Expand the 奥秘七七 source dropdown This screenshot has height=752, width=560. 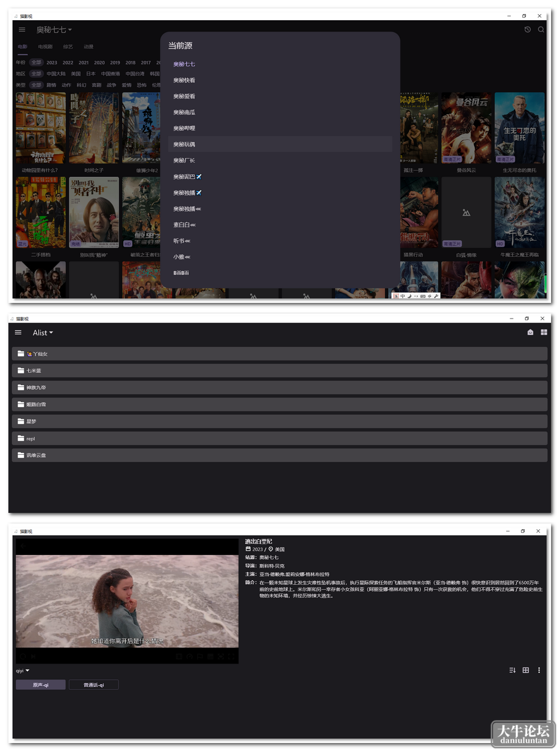[54, 30]
